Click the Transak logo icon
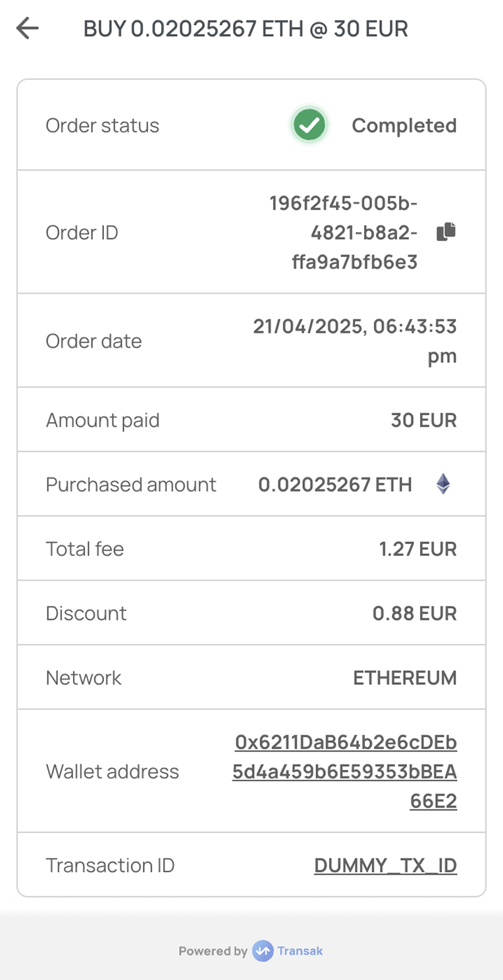Image resolution: width=503 pixels, height=980 pixels. 263,950
